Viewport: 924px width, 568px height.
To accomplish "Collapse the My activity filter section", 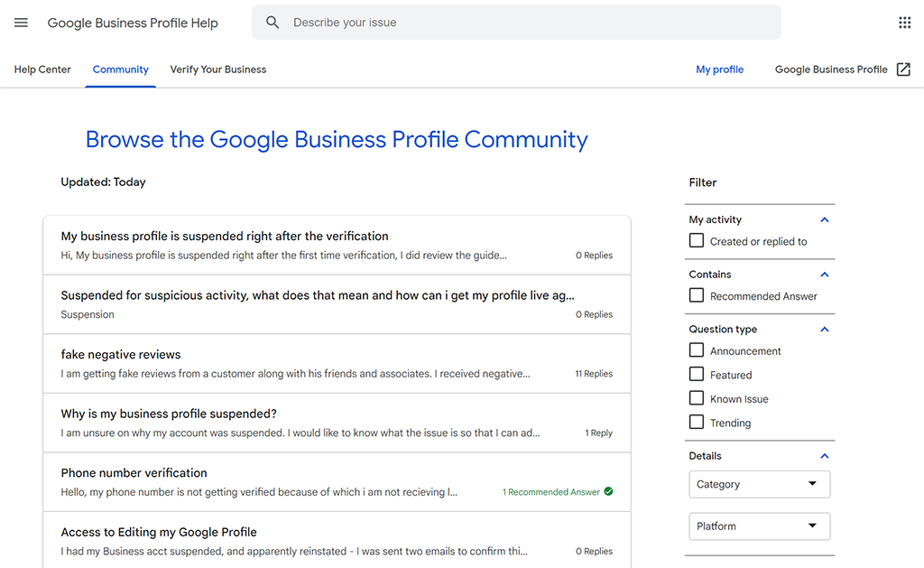I will pos(825,219).
